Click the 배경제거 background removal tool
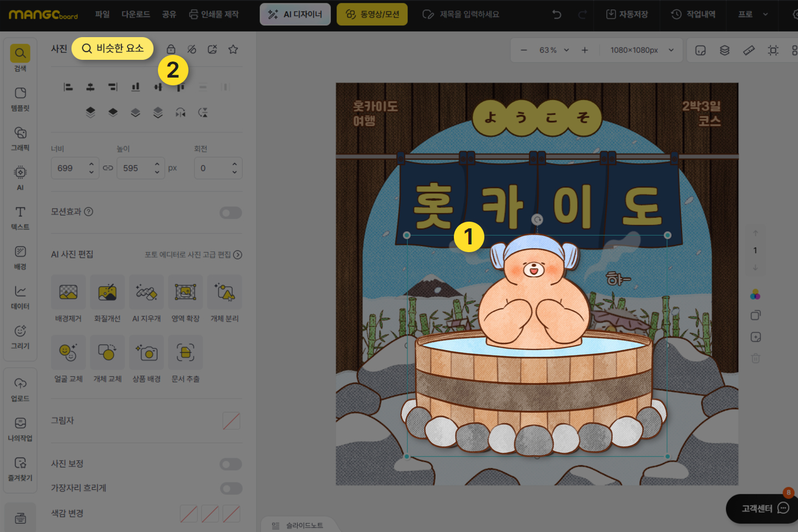The height and width of the screenshot is (532, 798). 68,298
